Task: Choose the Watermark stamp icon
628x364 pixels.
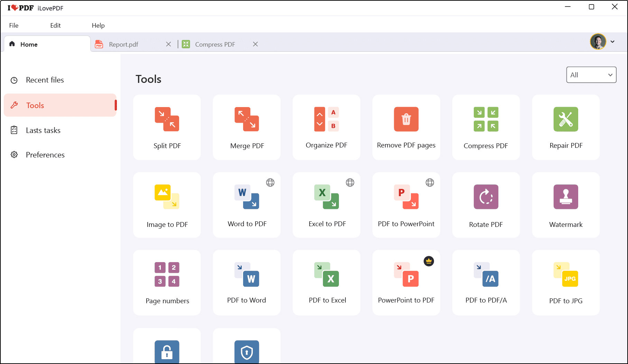Action: click(x=566, y=197)
